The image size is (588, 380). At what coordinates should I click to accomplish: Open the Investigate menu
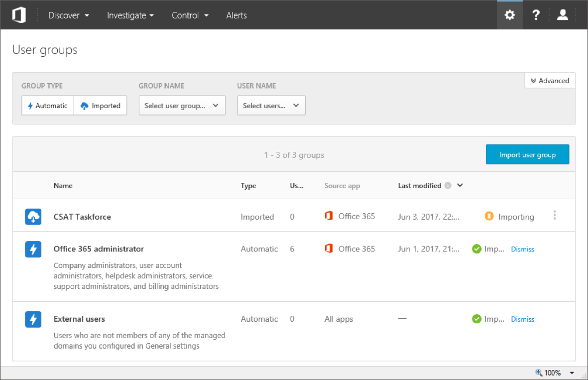[130, 15]
